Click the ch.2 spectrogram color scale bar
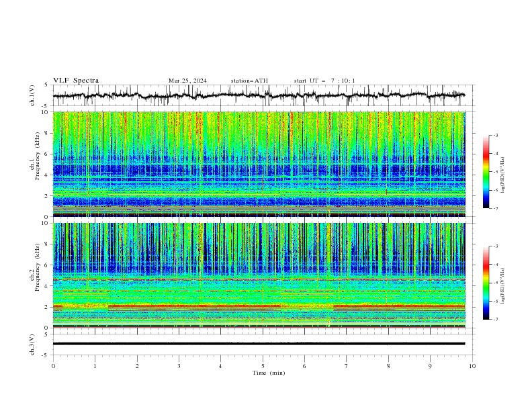 pyautogui.click(x=486, y=283)
